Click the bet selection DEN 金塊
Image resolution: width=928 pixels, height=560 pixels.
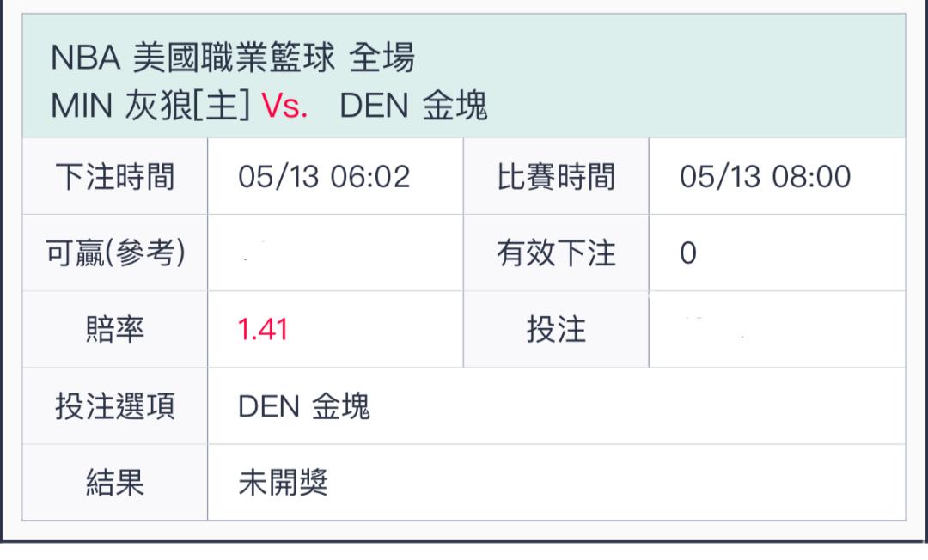coord(303,406)
